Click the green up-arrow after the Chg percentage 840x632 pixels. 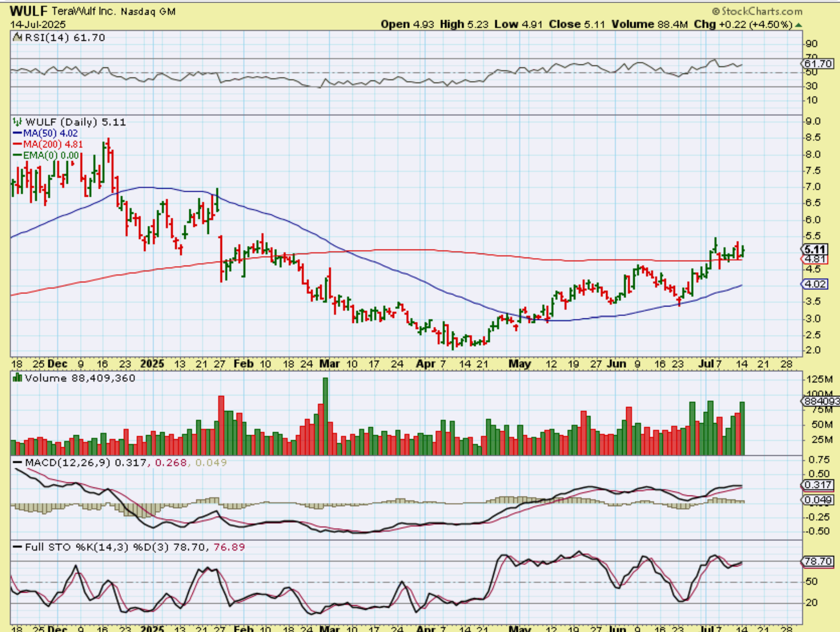(798, 25)
